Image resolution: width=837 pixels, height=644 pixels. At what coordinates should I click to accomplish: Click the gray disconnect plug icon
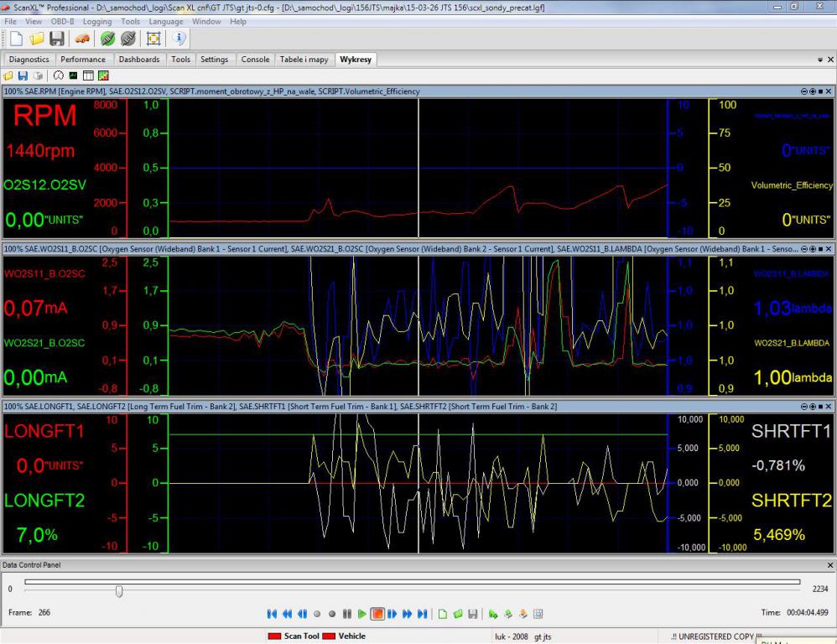pyautogui.click(x=128, y=39)
